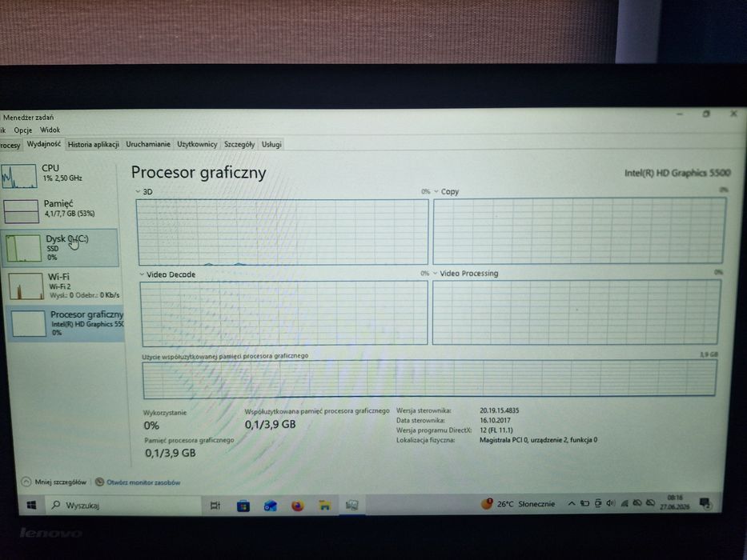Select Procesor graficzny sidebar entry
Image resolution: width=747 pixels, height=560 pixels.
click(66, 323)
